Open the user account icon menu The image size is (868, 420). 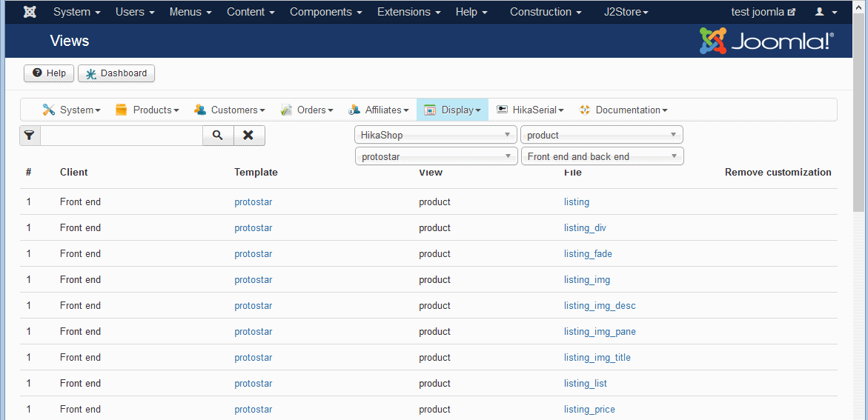(x=826, y=12)
